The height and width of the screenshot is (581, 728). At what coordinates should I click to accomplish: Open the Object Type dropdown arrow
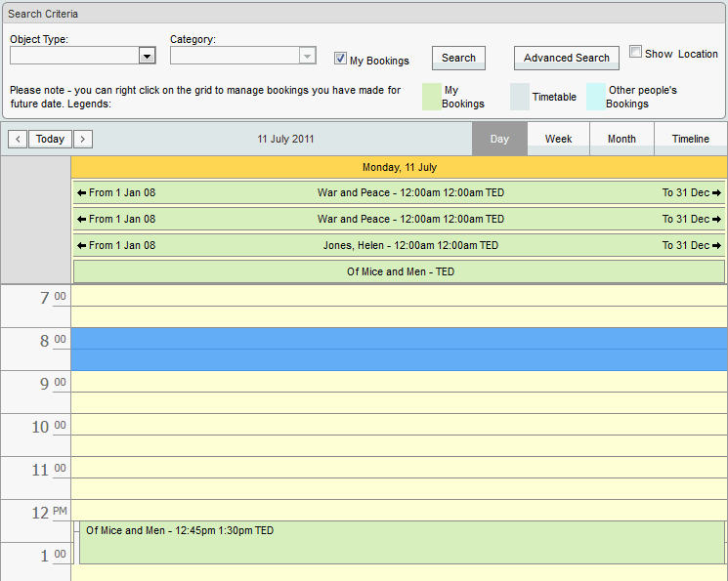148,56
